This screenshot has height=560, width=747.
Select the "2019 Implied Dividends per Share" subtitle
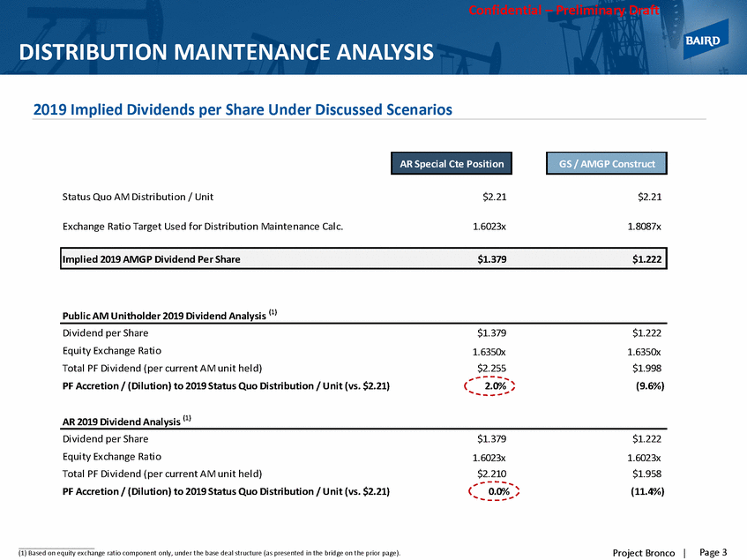click(x=243, y=109)
